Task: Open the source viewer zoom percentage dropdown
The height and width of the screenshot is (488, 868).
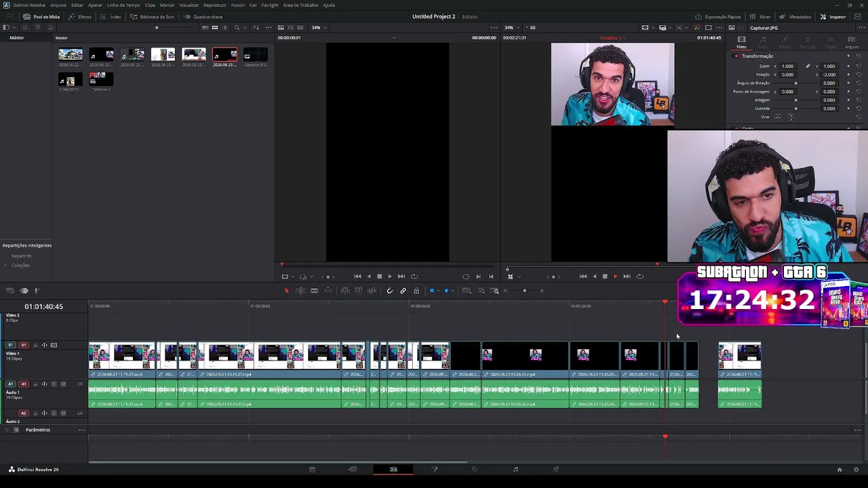Action: [318, 28]
